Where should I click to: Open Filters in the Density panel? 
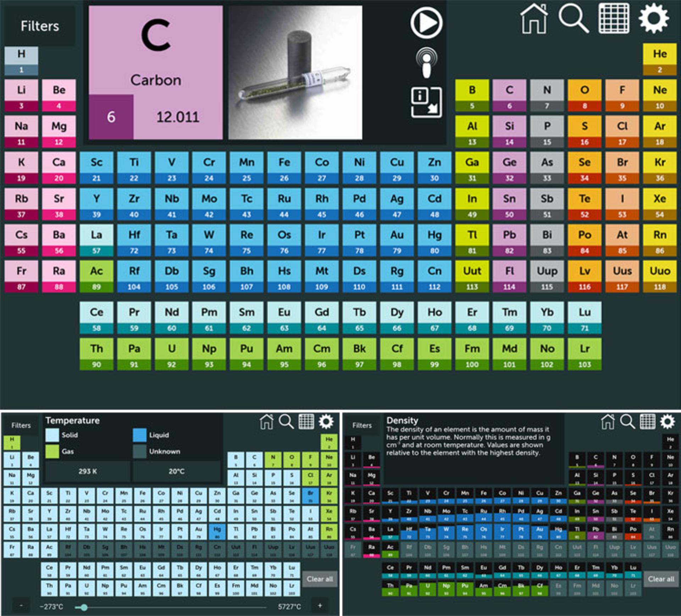[x=362, y=425]
